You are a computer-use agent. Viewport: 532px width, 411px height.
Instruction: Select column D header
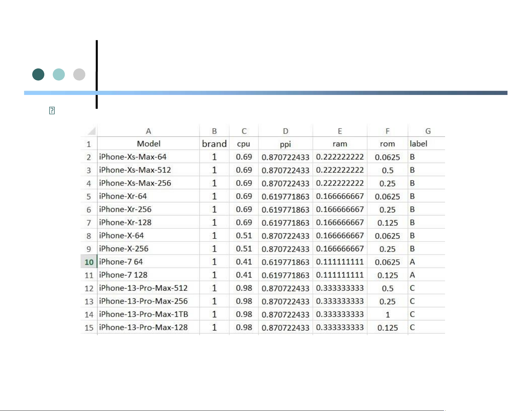click(286, 131)
